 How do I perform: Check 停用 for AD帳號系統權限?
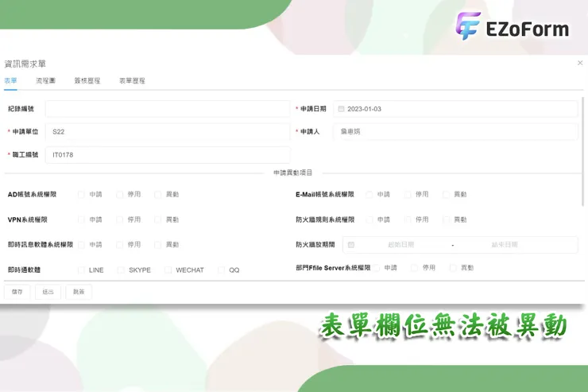pyautogui.click(x=120, y=194)
